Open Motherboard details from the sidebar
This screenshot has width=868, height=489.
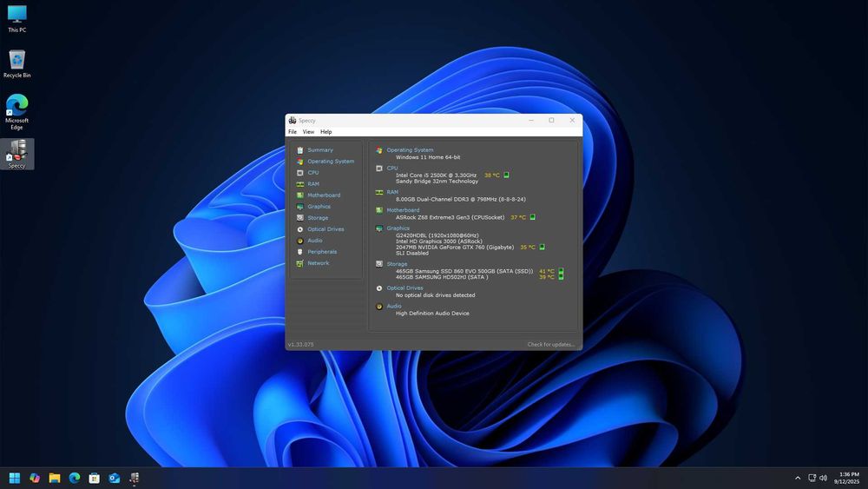[x=324, y=195]
